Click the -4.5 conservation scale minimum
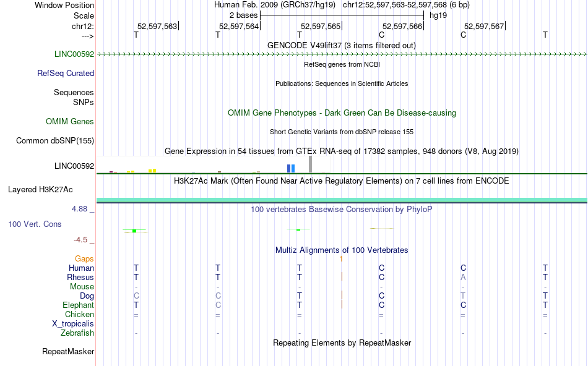This screenshot has width=588, height=366. pyautogui.click(x=80, y=240)
